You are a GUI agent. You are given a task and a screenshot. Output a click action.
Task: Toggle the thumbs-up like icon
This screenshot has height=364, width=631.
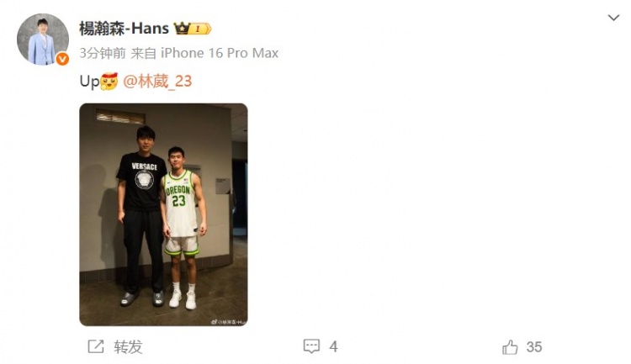tap(510, 346)
